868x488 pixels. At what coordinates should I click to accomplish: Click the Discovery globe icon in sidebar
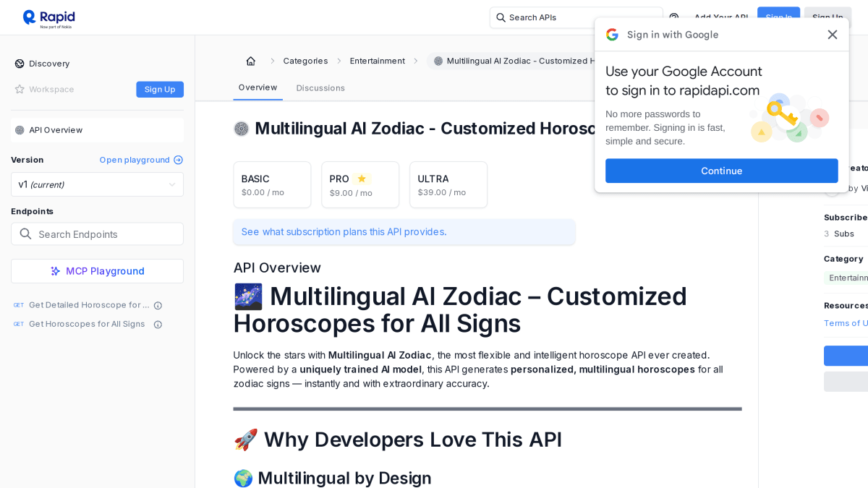[20, 64]
